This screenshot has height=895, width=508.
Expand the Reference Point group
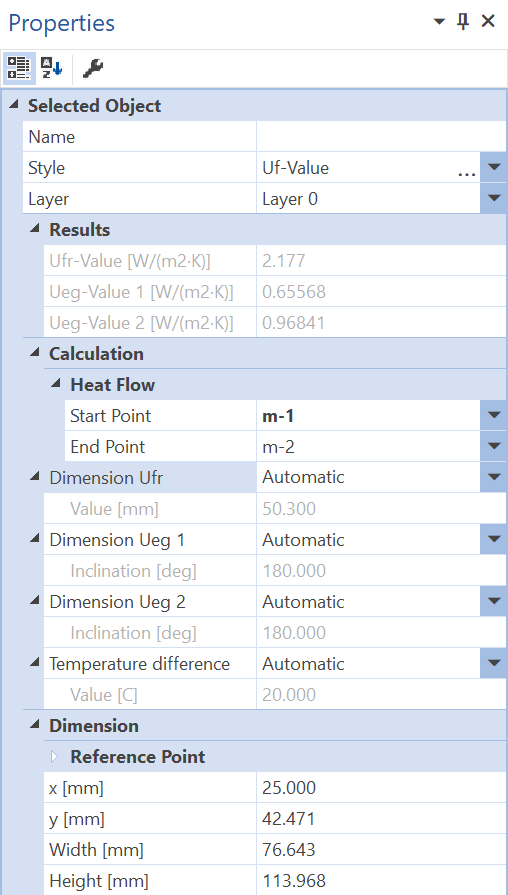tap(55, 757)
